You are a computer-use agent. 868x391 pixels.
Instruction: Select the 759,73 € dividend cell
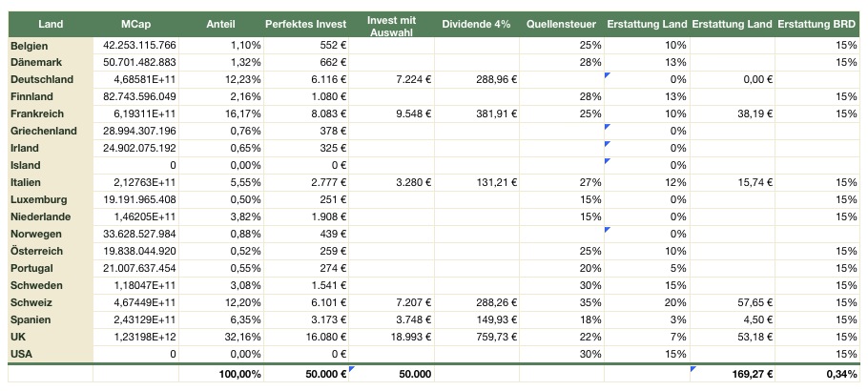(496, 337)
